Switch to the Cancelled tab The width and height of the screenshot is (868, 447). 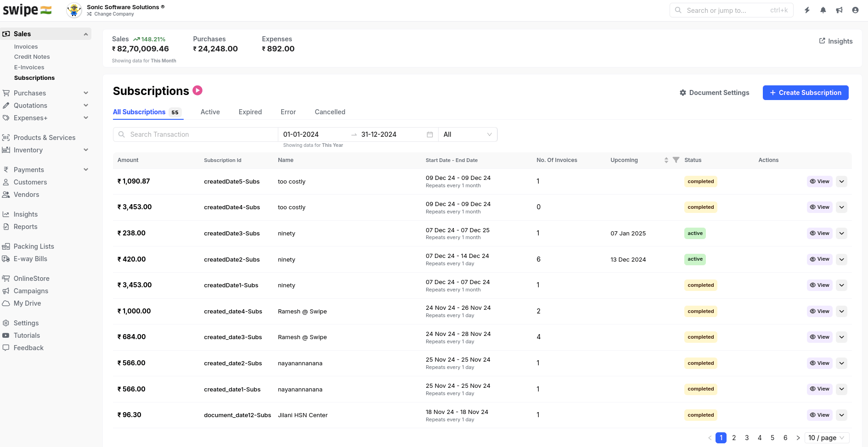[x=330, y=112]
